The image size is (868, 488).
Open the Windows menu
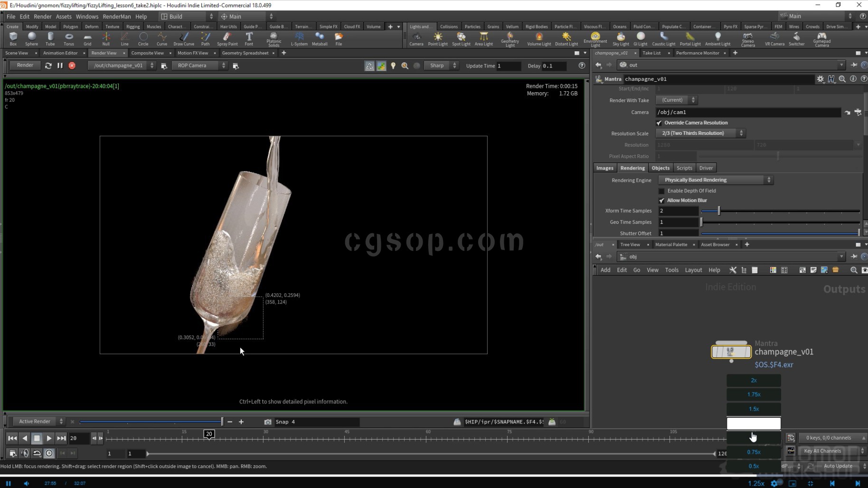pos(87,16)
